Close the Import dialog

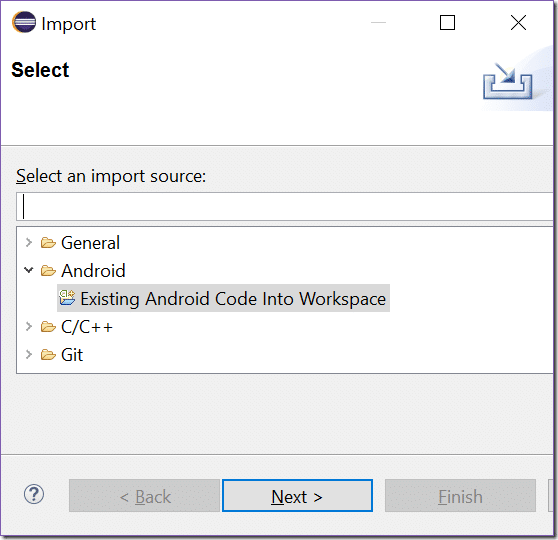(518, 23)
